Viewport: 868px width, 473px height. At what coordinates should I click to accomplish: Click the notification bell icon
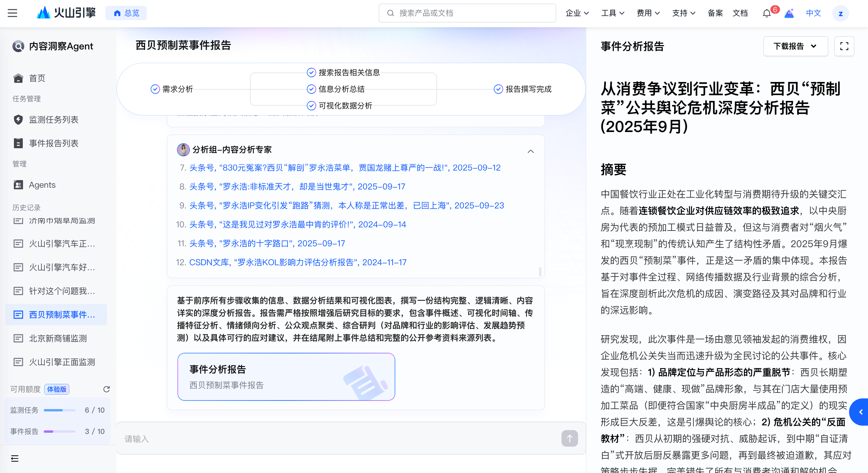pos(767,14)
